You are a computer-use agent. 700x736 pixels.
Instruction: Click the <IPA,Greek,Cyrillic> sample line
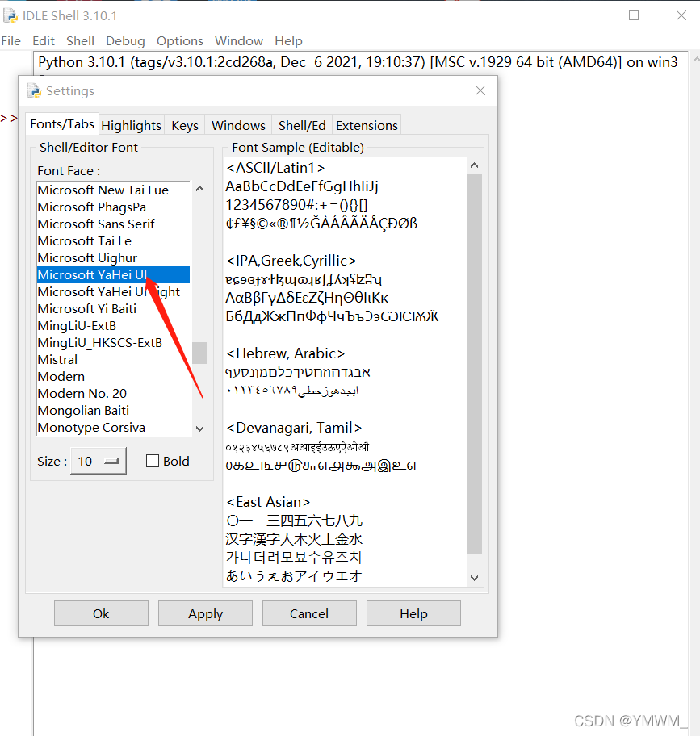pyautogui.click(x=291, y=261)
